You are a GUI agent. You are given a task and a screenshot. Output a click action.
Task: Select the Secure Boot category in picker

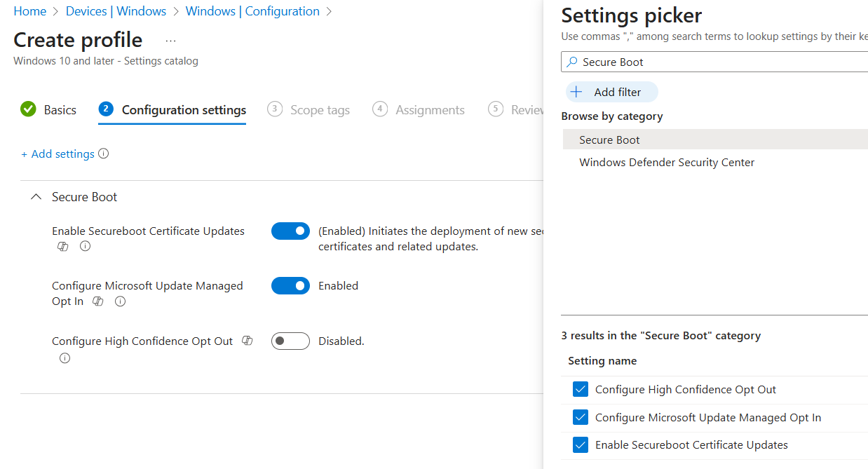point(609,140)
